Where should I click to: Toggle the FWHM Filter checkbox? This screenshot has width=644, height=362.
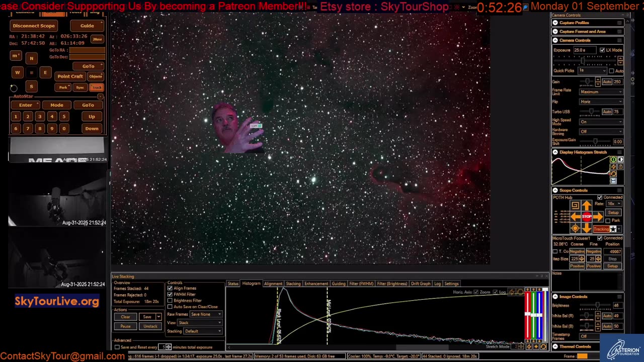(170, 294)
